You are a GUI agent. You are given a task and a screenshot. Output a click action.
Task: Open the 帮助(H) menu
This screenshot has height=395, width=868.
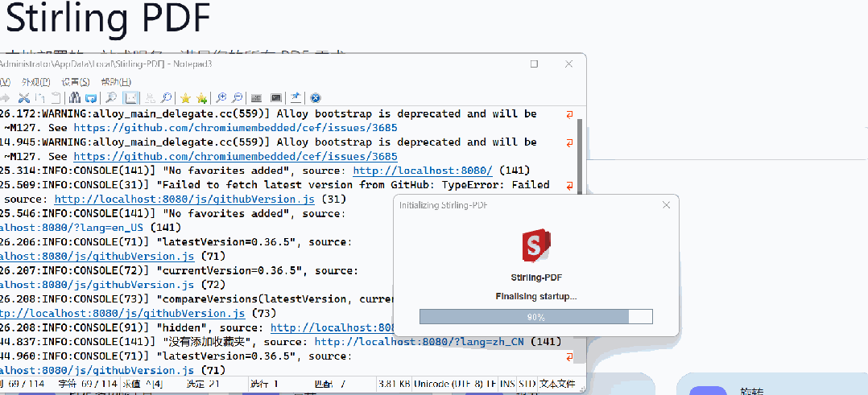pos(115,81)
